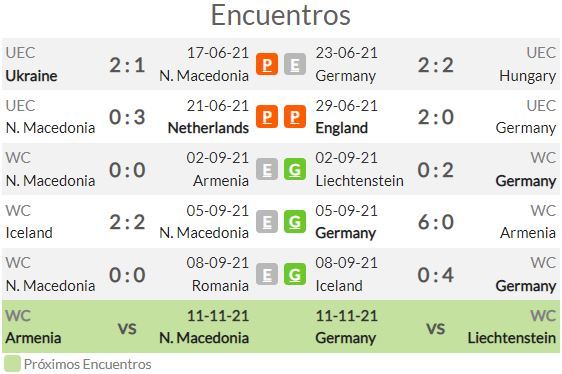Click the 2:1 Ukraine score
This screenshot has width=562, height=374.
pyautogui.click(x=127, y=65)
